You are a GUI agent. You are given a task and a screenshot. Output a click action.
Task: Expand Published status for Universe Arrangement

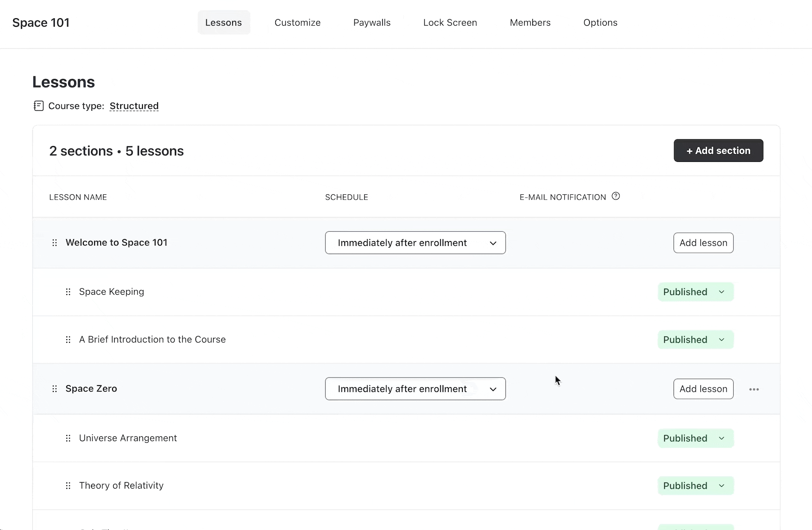[695, 438]
